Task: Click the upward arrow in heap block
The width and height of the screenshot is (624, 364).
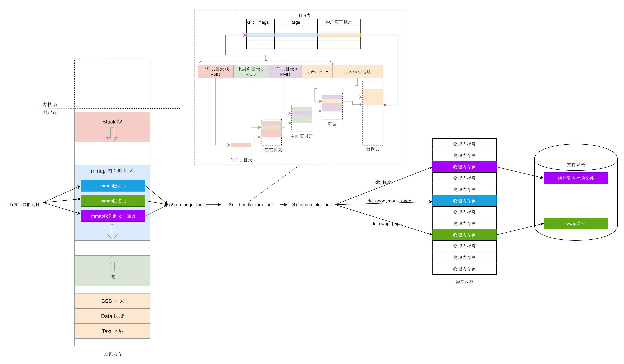Action: tap(112, 263)
